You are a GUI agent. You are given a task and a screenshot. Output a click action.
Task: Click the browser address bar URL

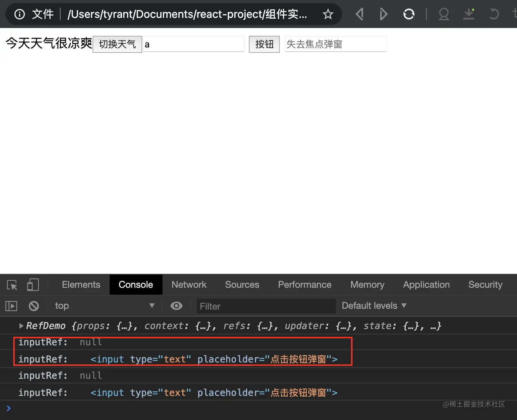pyautogui.click(x=187, y=14)
